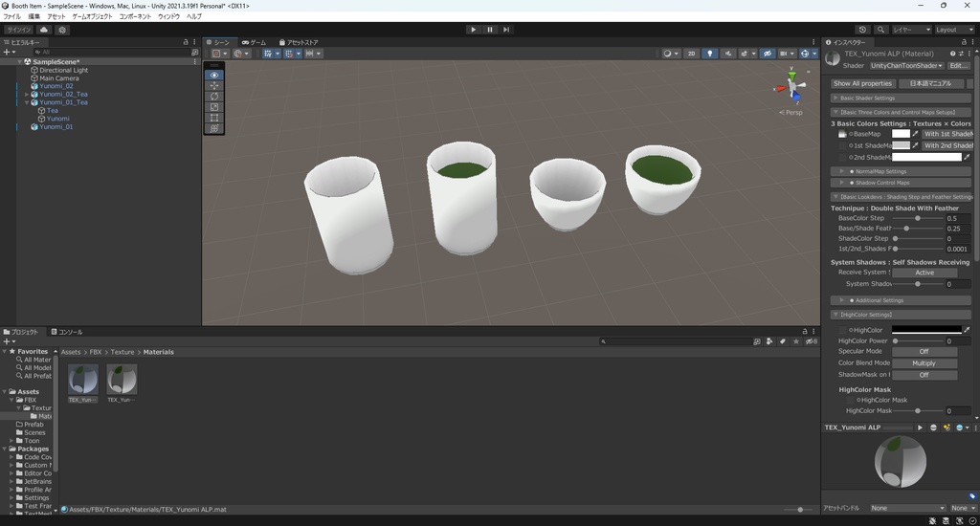
Task: Adjust the BaseColor Step slider
Action: [918, 218]
